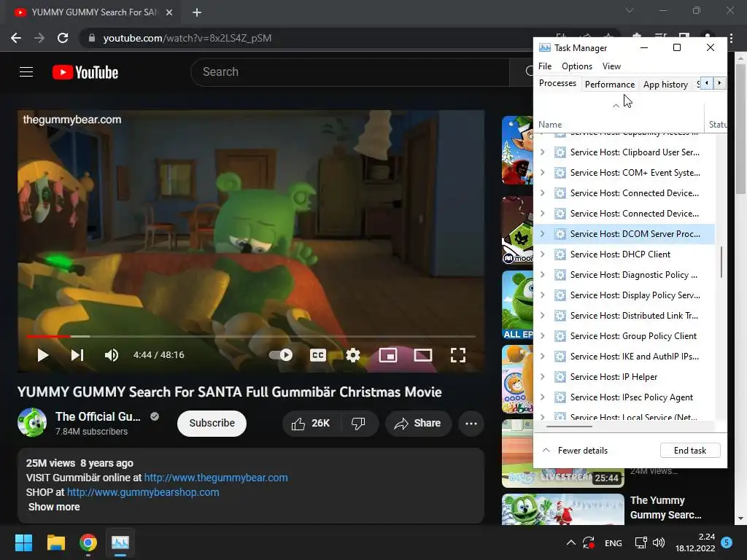The width and height of the screenshot is (747, 560).
Task: Click the video progress bar
Action: pos(251,336)
